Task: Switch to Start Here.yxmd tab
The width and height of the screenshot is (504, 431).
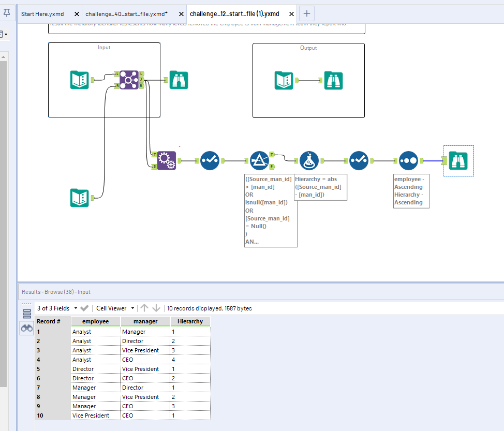Action: tap(42, 14)
